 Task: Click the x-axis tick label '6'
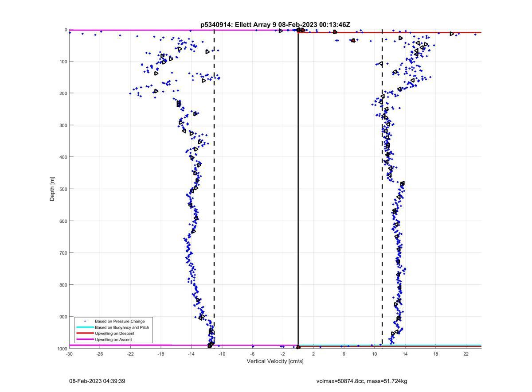pyautogui.click(x=344, y=354)
